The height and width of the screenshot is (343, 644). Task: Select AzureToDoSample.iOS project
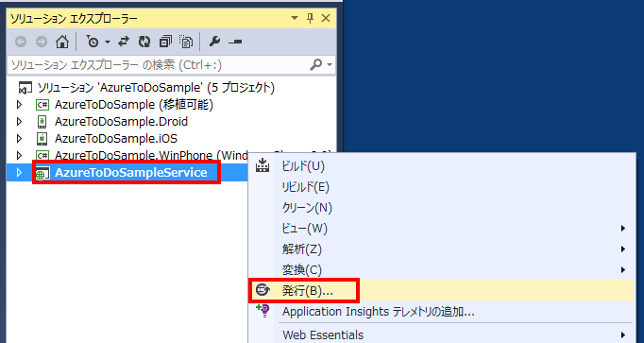pos(116,139)
